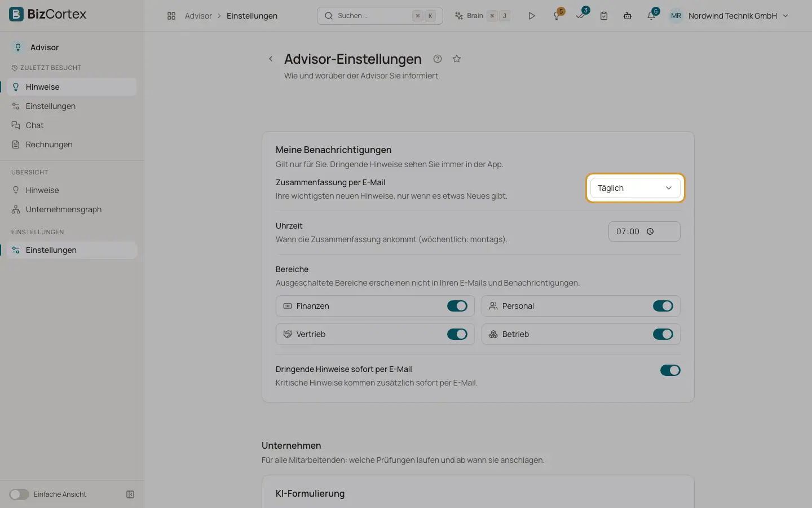Open the Brain button in top bar
Image resolution: width=812 pixels, height=508 pixels.
click(482, 16)
